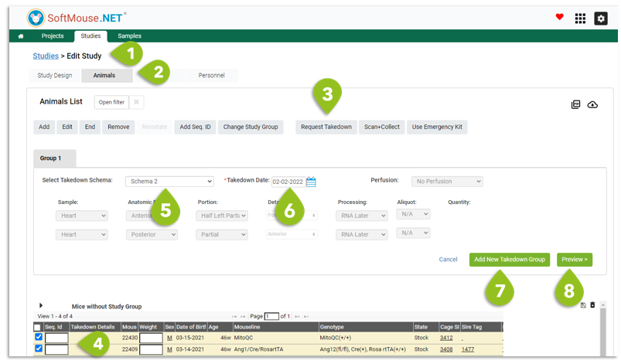Open the Takedown Date calendar icon
The height and width of the screenshot is (364, 621).
pyautogui.click(x=312, y=182)
